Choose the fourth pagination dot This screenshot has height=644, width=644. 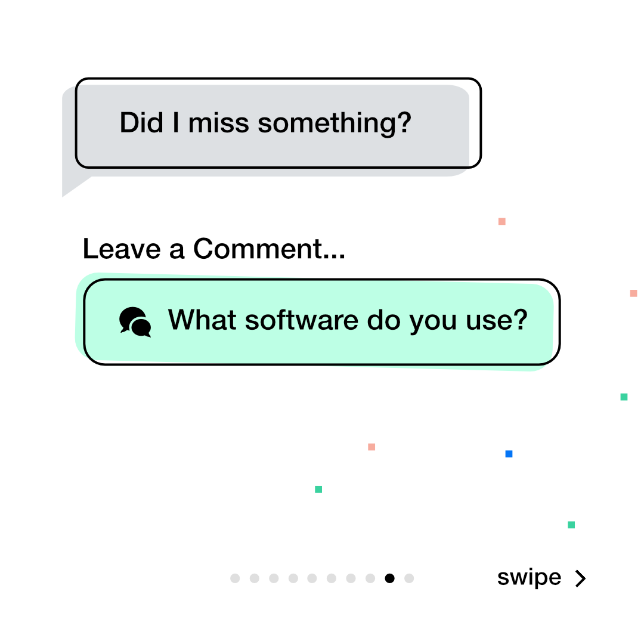pos(293,578)
